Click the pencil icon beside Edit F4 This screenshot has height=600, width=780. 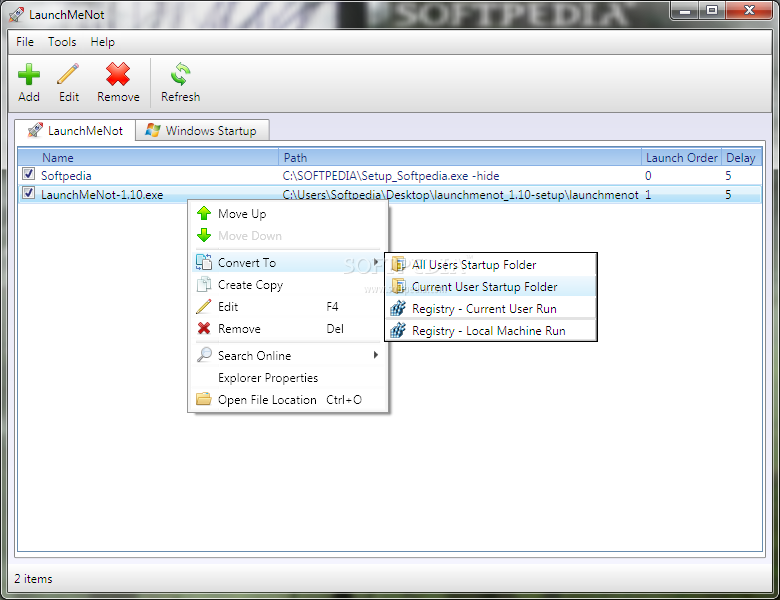pyautogui.click(x=204, y=306)
